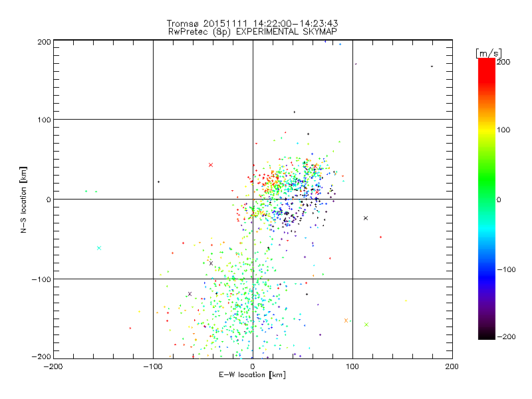This screenshot has height=399, width=532.
Task: Click the orange X marker near the bottom right
Action: click(346, 321)
